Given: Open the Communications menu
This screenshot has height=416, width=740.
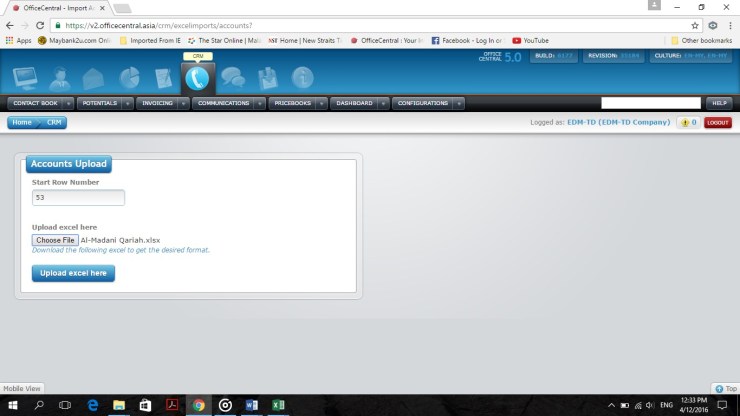Looking at the screenshot, I should (223, 103).
